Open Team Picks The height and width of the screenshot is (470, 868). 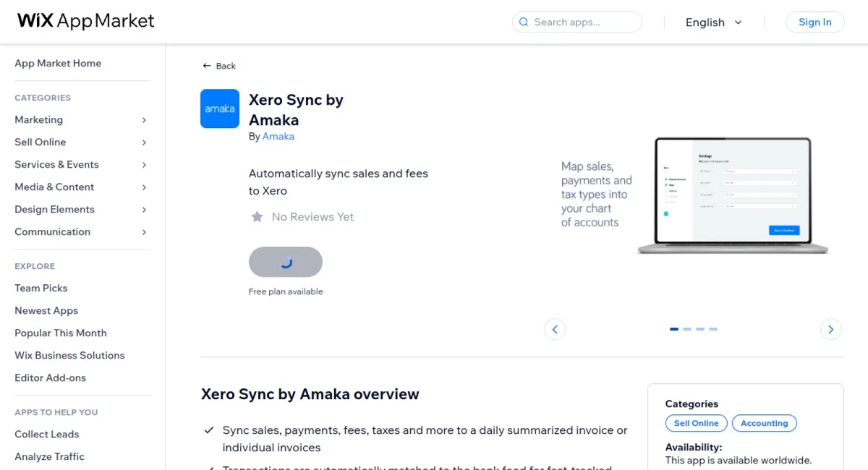pos(41,288)
